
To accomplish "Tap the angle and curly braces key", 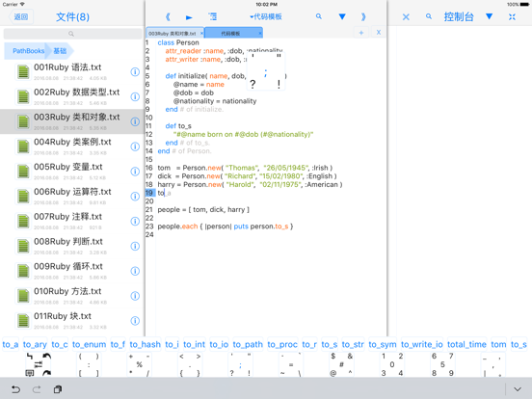I will [x=190, y=364].
